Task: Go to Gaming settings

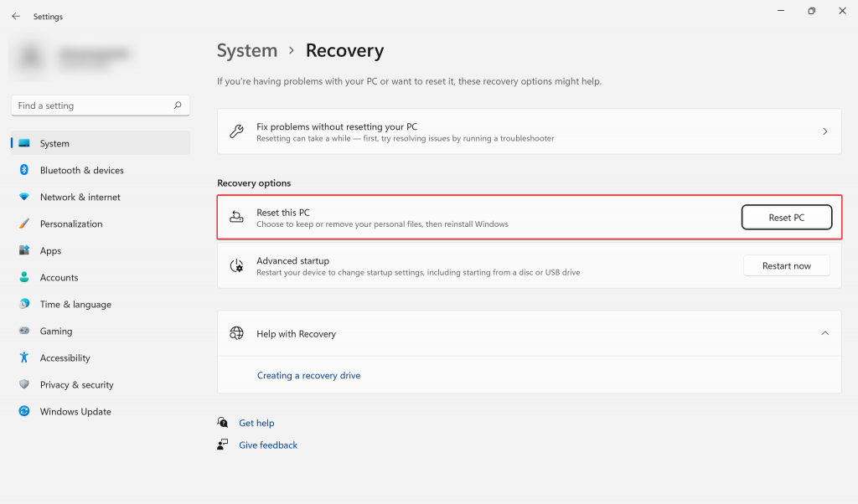Action: [101, 331]
